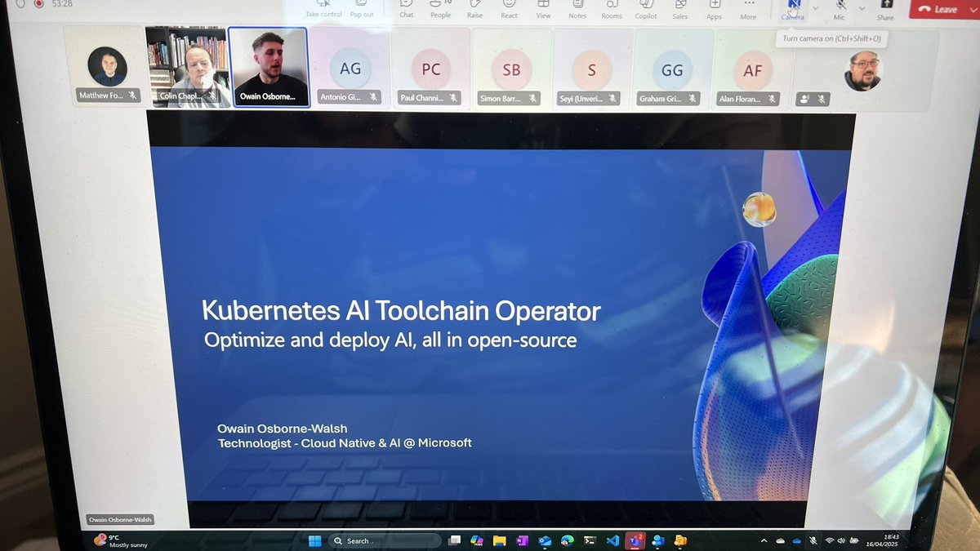Select Simon Barr... SB participant tile
980x551 pixels.
point(511,69)
